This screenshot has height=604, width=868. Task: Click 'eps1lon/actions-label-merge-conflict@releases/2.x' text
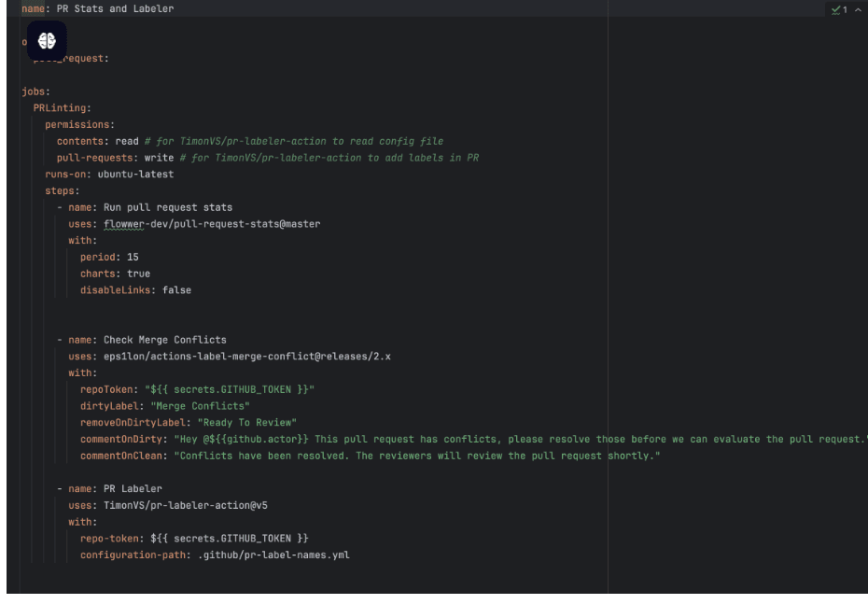(x=247, y=357)
